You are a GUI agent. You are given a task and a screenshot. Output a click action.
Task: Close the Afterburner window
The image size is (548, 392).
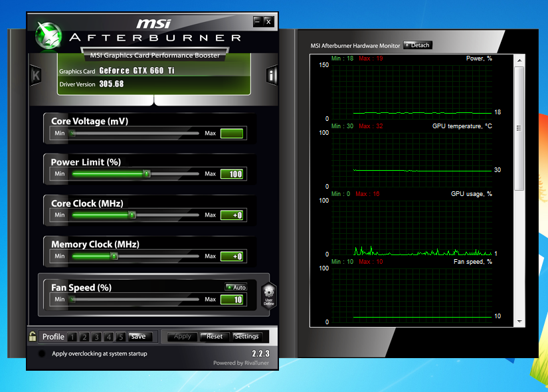tap(268, 22)
